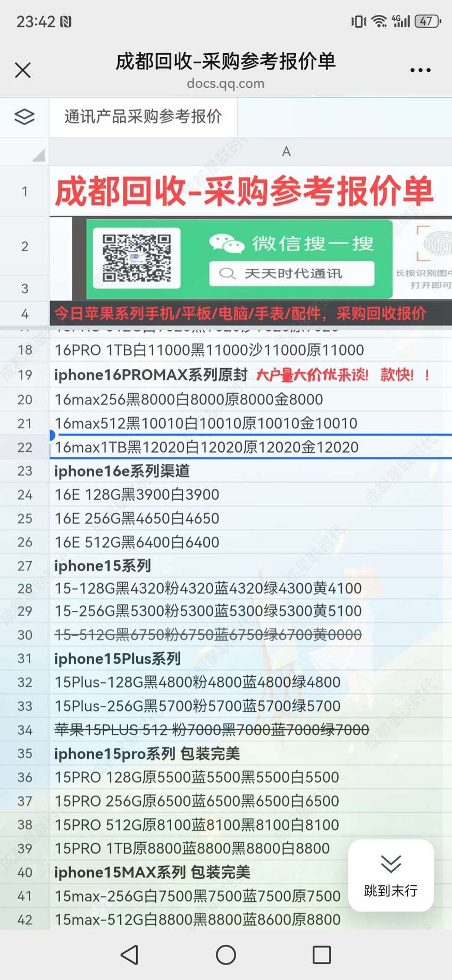Select the cell 15-128G黑4320粉4320

click(x=250, y=588)
